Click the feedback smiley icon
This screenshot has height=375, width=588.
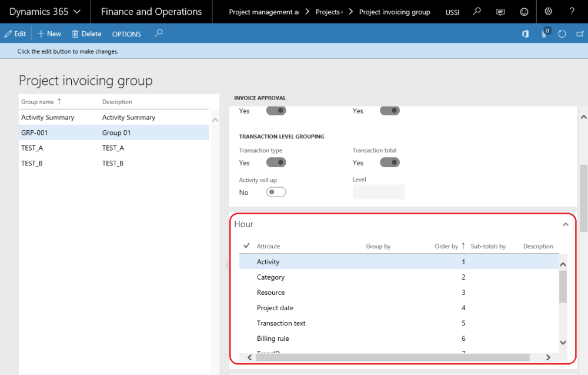pyautogui.click(x=525, y=11)
